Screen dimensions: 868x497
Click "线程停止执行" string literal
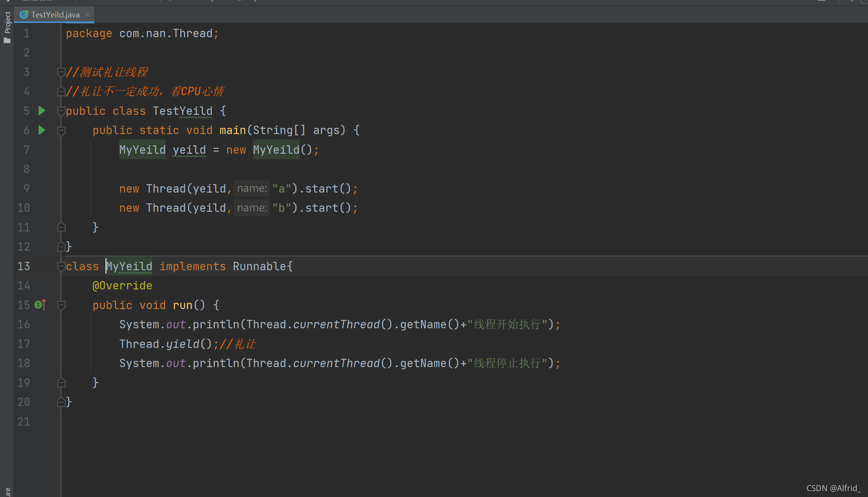507,363
